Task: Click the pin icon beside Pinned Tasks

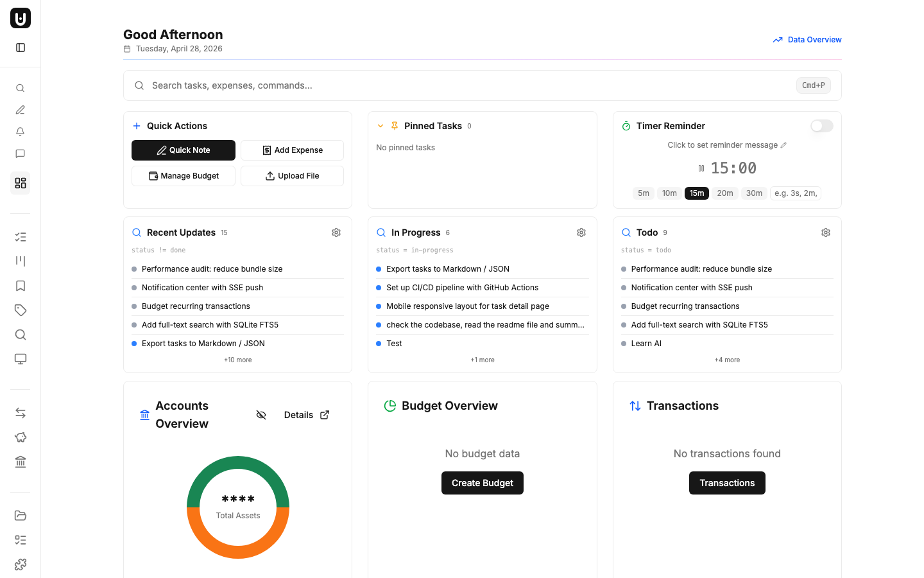Action: click(394, 125)
